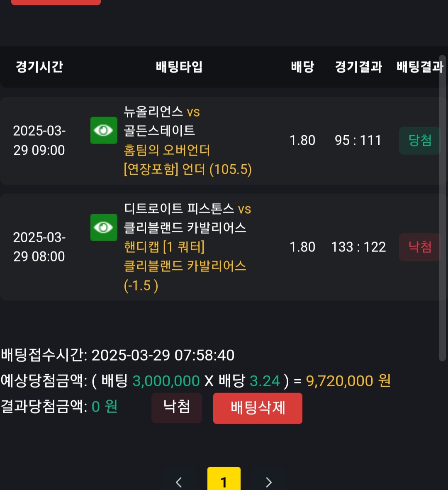Click the 배팅타입 column header
This screenshot has height=490, width=448.
[179, 67]
